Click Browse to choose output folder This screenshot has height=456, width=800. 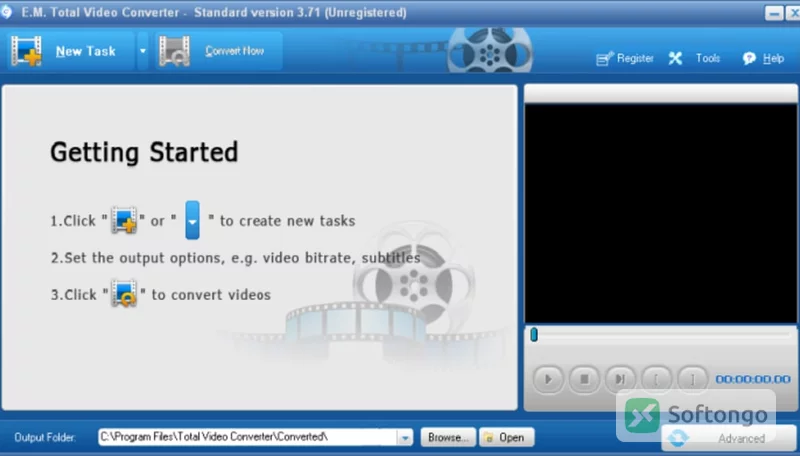click(x=448, y=438)
